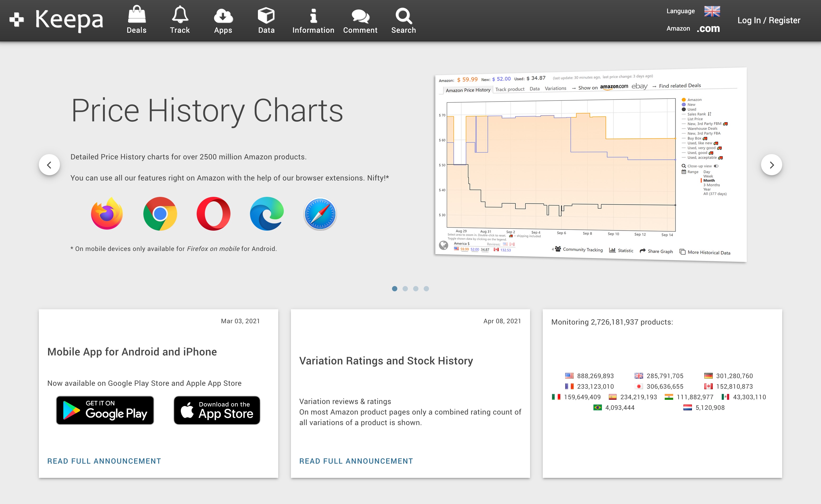
Task: Click the price history chart screenshot
Action: tap(591, 165)
